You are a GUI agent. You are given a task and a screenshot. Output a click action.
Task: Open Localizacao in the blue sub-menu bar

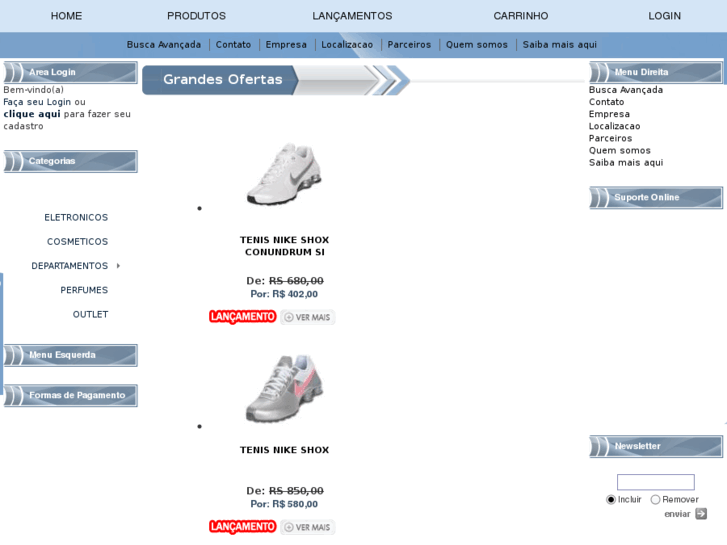347,45
